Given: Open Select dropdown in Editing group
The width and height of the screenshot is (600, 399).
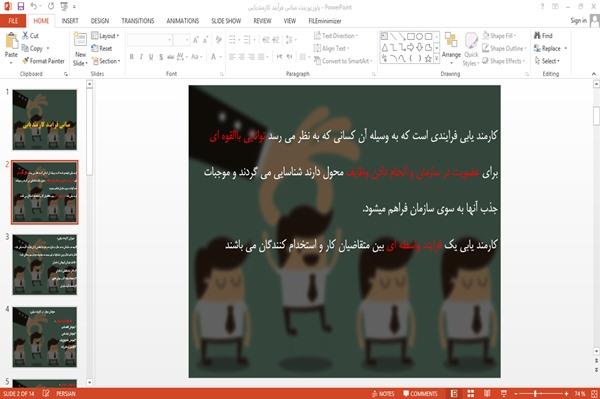Looking at the screenshot, I should (547, 61).
